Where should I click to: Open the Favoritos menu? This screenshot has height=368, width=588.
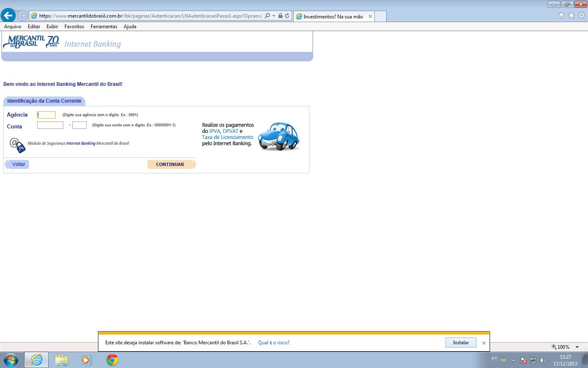pyautogui.click(x=74, y=27)
